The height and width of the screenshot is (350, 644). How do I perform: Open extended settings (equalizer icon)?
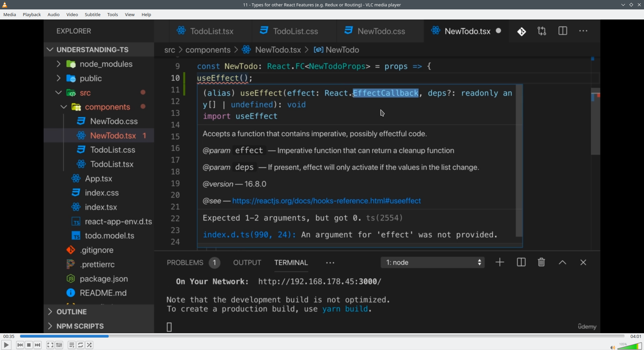click(59, 345)
